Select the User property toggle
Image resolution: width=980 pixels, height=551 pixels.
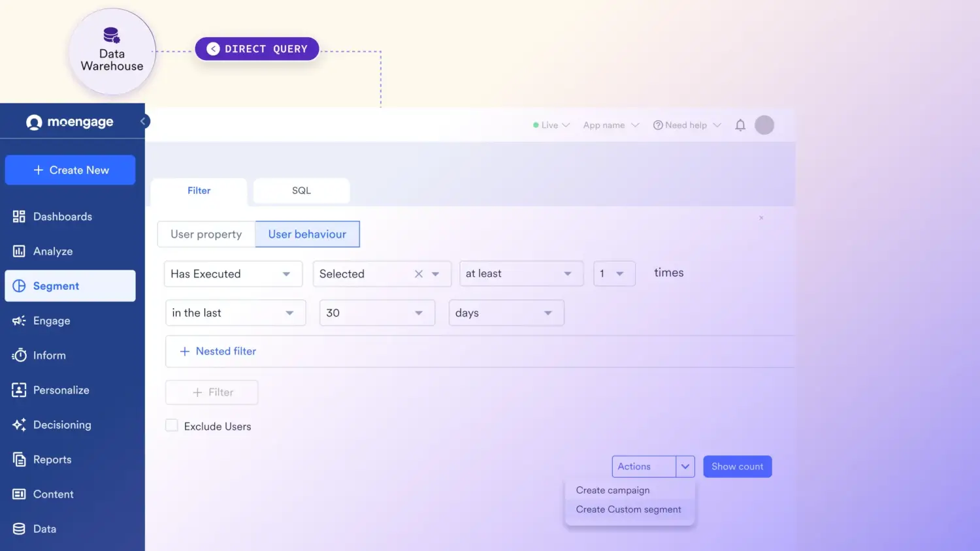click(x=206, y=234)
